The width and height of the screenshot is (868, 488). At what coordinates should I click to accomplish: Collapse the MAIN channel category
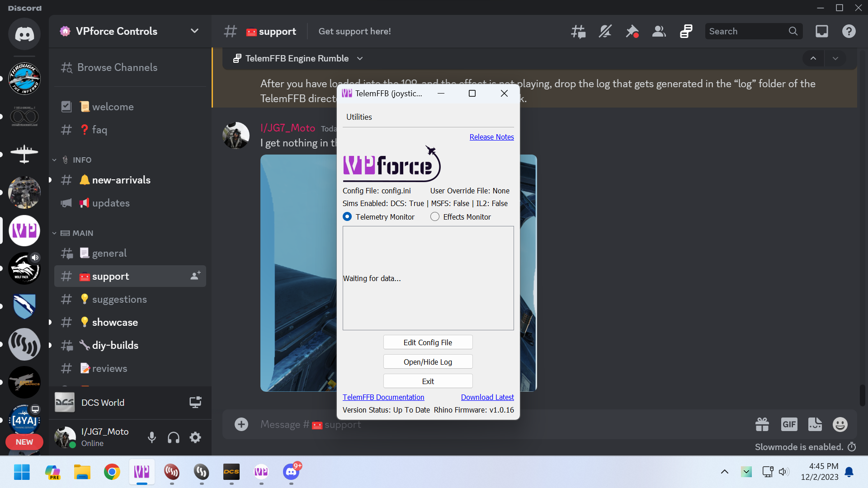82,233
